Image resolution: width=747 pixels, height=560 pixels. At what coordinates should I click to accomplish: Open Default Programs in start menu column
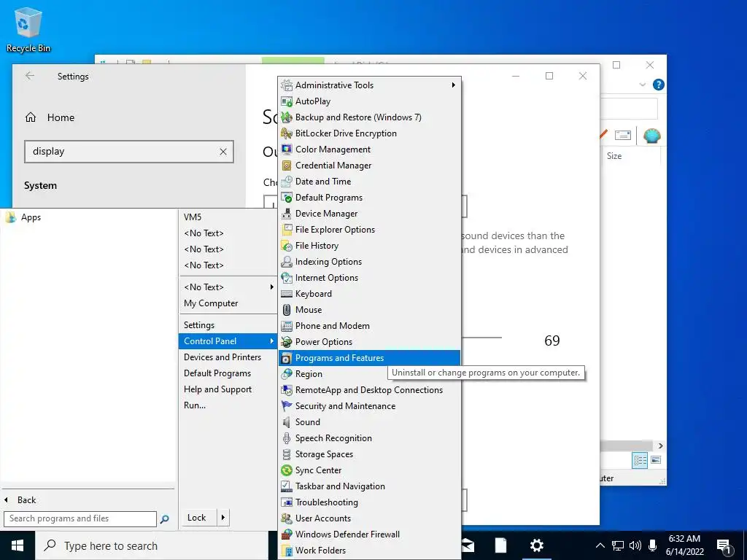click(x=217, y=373)
